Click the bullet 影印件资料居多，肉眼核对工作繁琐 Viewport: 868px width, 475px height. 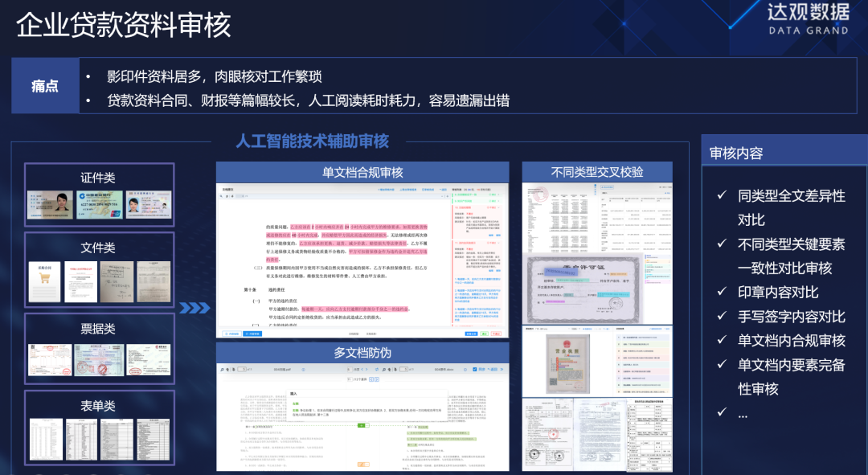[x=215, y=76]
